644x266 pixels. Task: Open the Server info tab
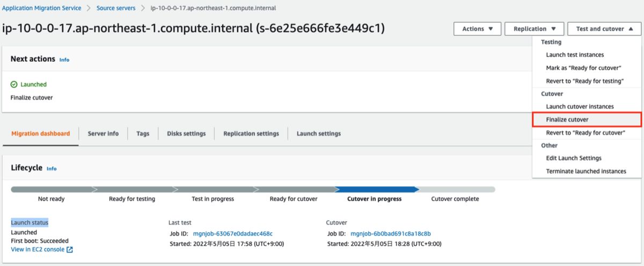point(103,134)
